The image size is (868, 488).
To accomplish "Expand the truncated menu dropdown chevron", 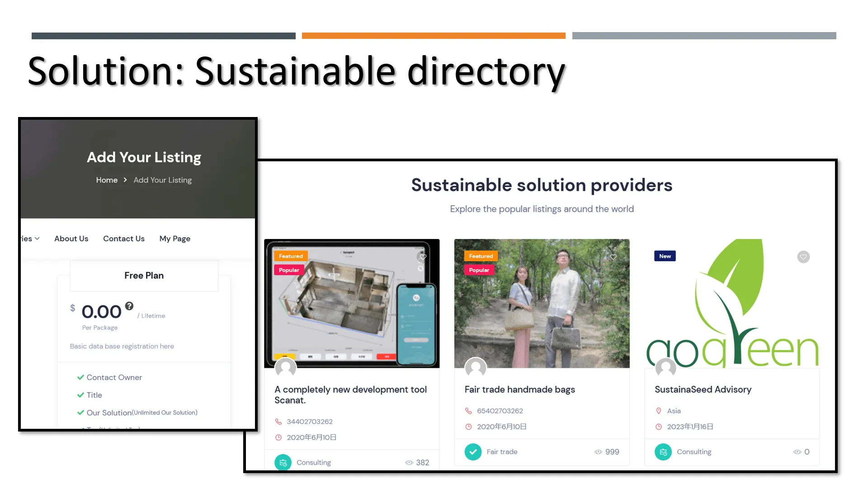I will [37, 239].
